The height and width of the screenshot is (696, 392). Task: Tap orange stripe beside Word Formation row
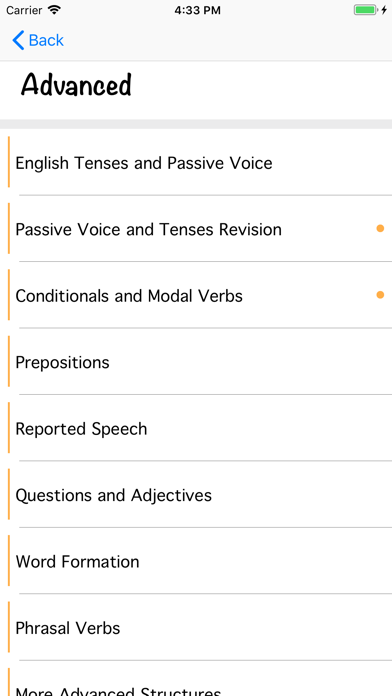coord(9,561)
